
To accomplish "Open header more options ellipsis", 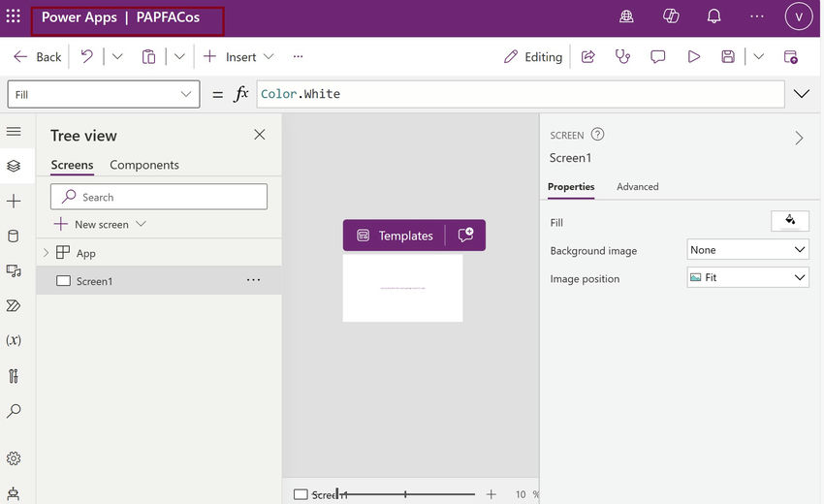I will pos(757,16).
